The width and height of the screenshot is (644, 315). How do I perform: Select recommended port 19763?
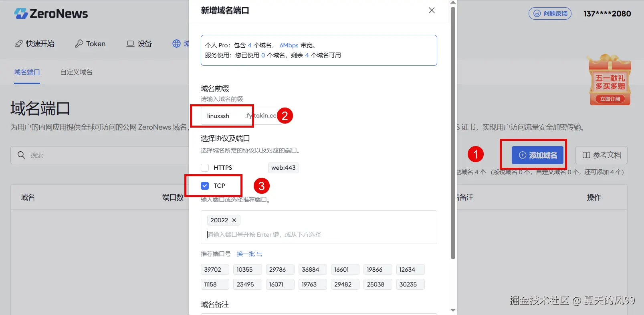coord(312,285)
